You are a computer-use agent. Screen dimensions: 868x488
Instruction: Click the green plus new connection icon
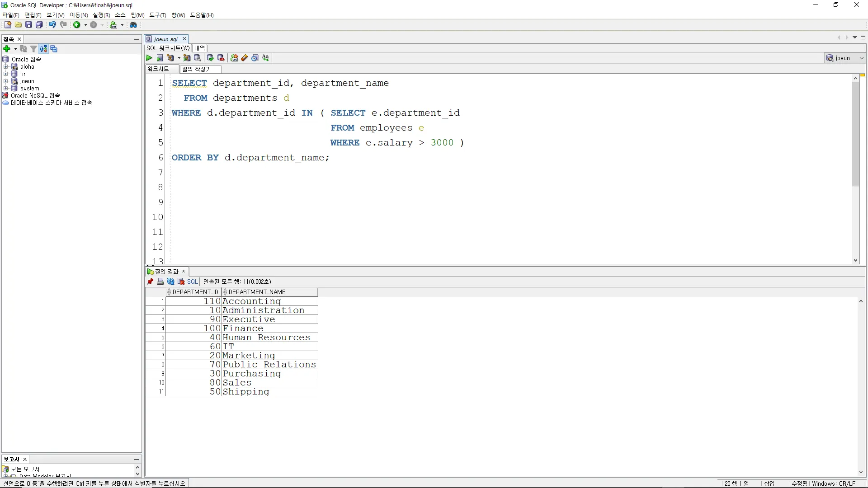tap(7, 49)
